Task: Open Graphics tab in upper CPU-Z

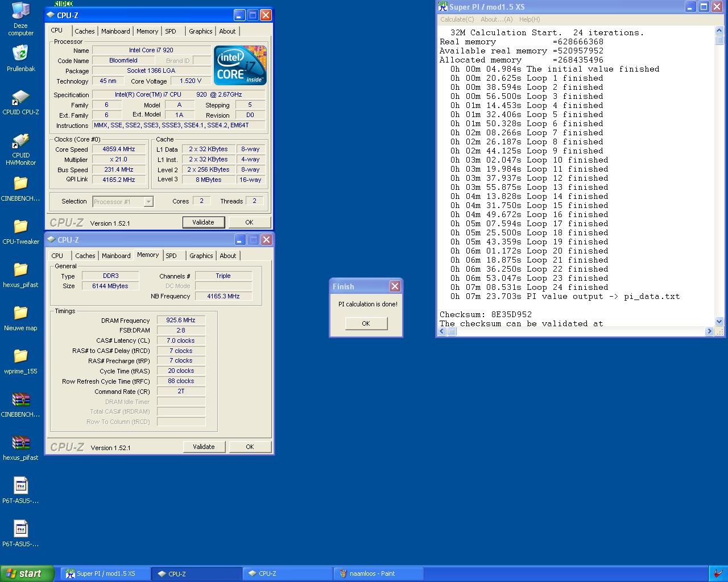Action: tap(201, 31)
